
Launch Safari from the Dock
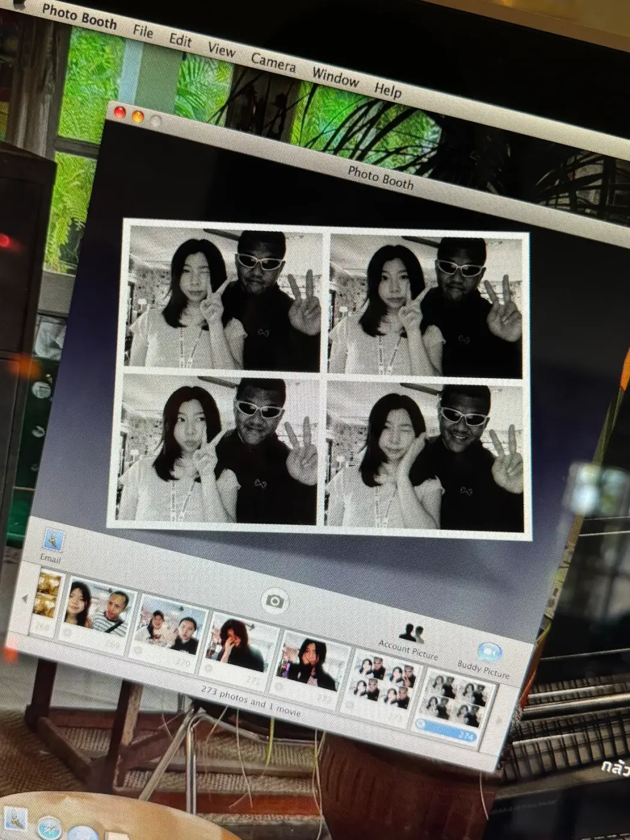click(49, 829)
